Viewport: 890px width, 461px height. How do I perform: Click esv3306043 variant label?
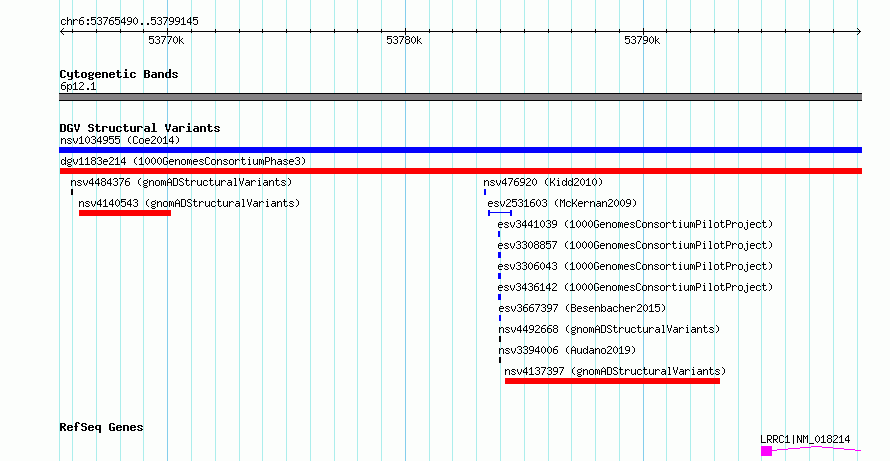point(635,266)
